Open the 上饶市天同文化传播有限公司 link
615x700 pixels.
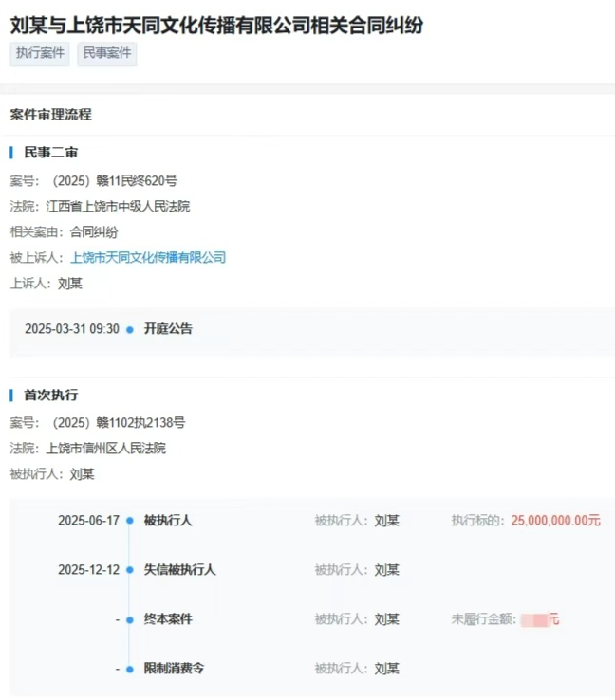pos(148,257)
